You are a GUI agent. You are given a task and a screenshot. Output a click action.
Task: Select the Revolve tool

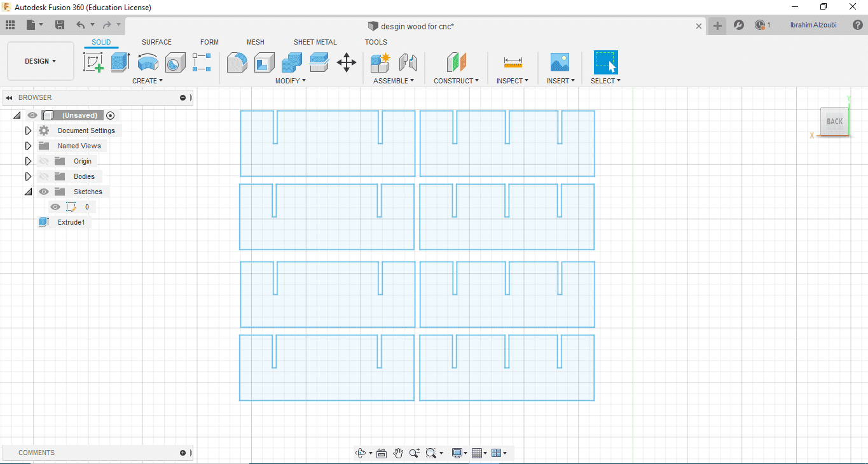[x=148, y=62]
